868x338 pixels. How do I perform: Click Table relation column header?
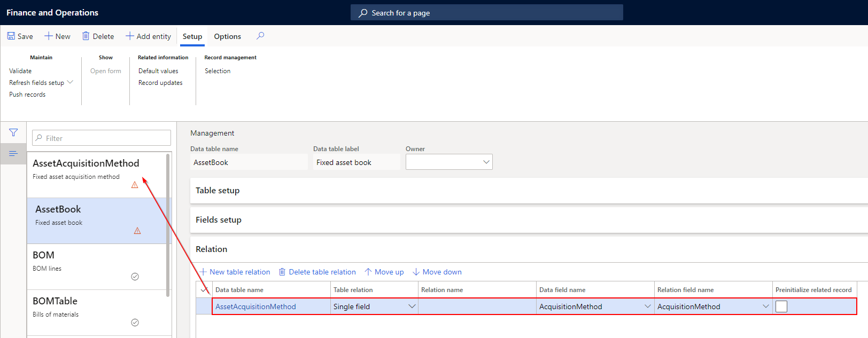click(x=353, y=290)
